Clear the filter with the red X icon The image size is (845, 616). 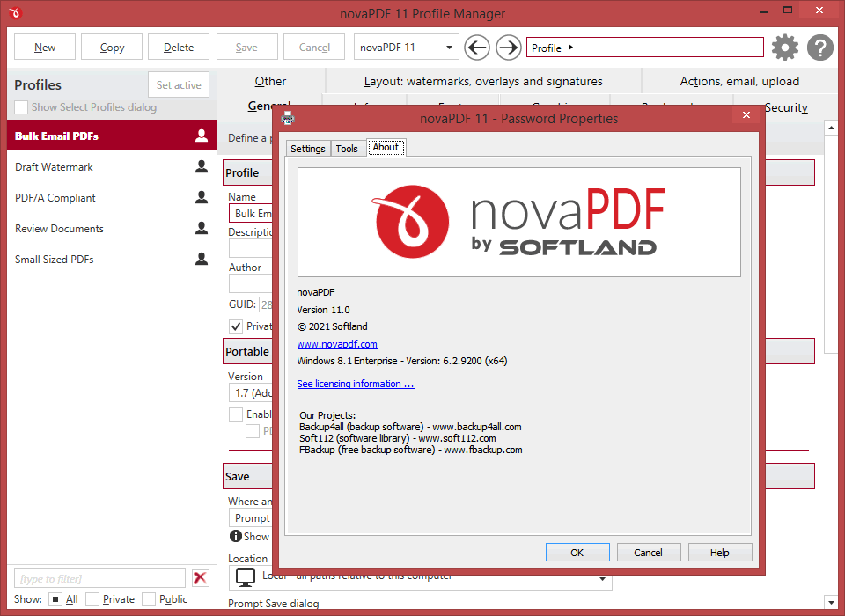(200, 578)
